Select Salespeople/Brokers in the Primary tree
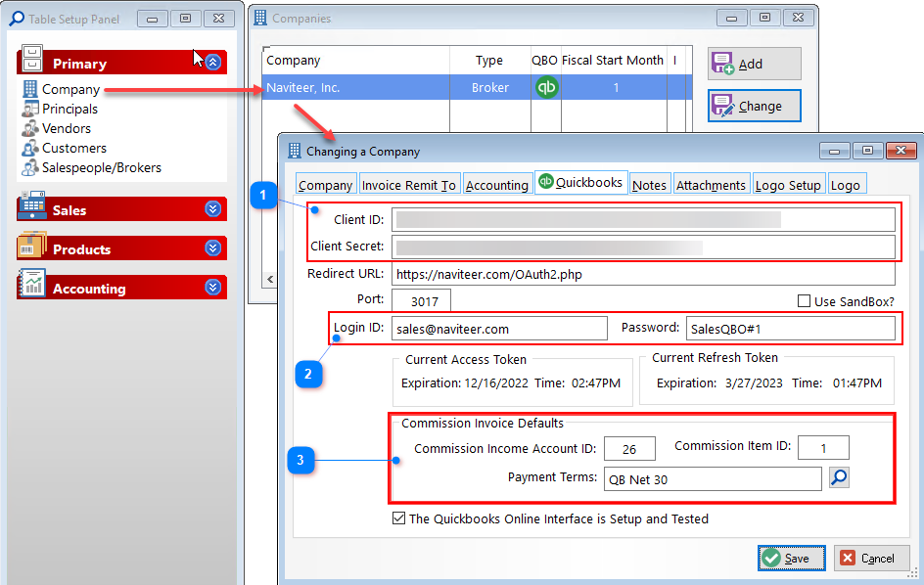Image resolution: width=924 pixels, height=585 pixels. 102,168
